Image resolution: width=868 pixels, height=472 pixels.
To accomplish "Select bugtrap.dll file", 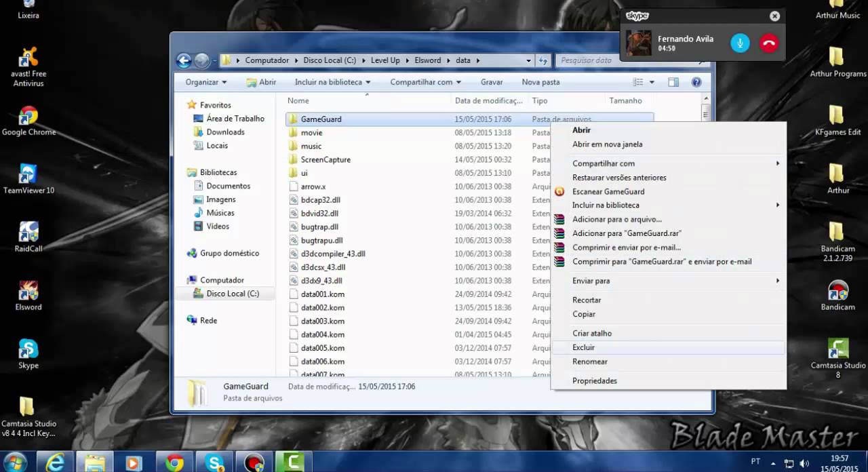I will 319,227.
